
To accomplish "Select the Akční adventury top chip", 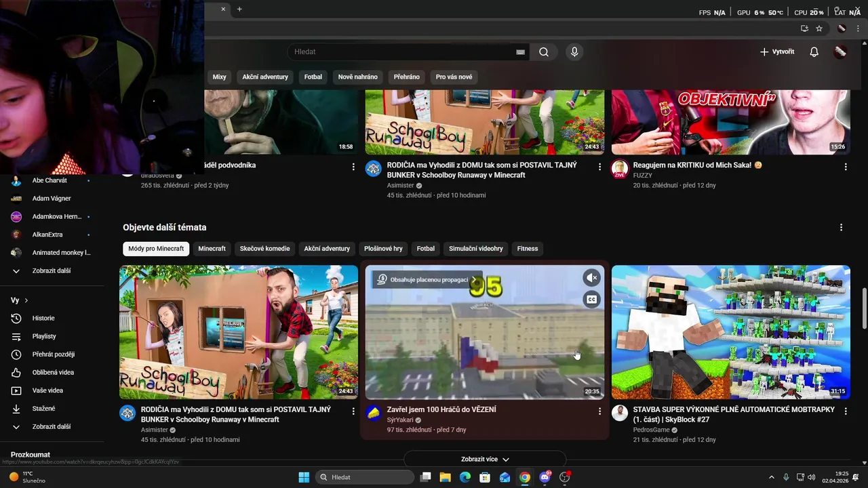I will [265, 77].
